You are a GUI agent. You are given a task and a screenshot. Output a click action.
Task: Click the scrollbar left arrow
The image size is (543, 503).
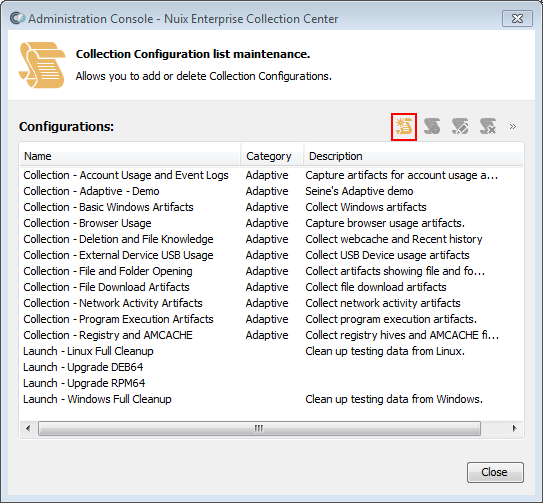pyautogui.click(x=28, y=429)
